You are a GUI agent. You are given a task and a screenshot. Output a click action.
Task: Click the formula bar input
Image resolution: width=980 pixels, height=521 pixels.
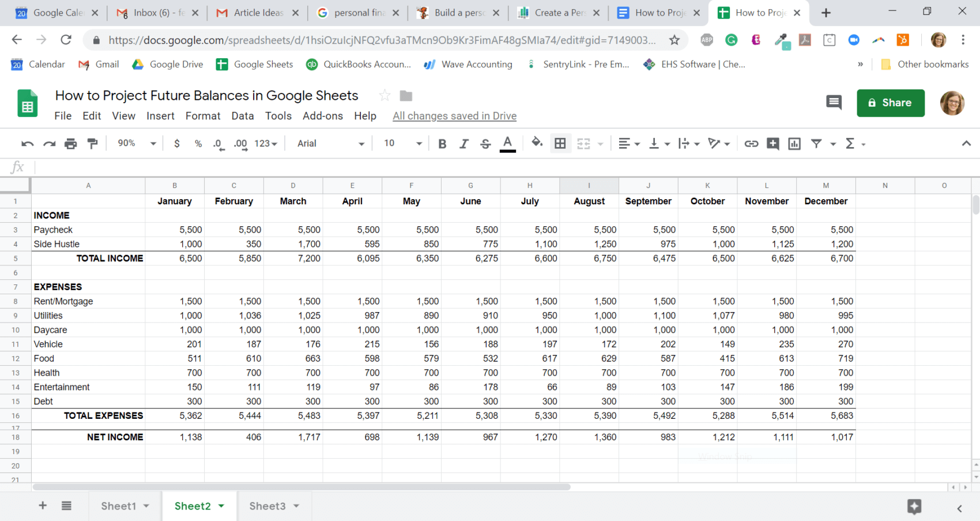pyautogui.click(x=507, y=167)
